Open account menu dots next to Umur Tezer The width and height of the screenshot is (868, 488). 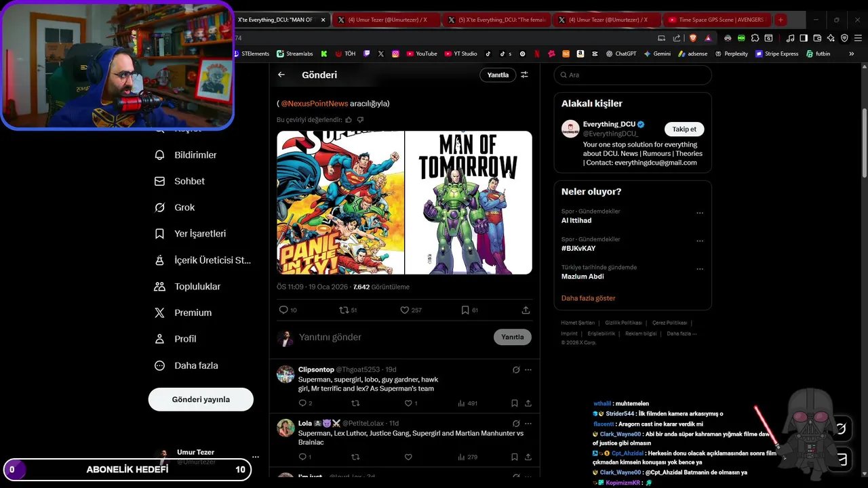tap(256, 457)
